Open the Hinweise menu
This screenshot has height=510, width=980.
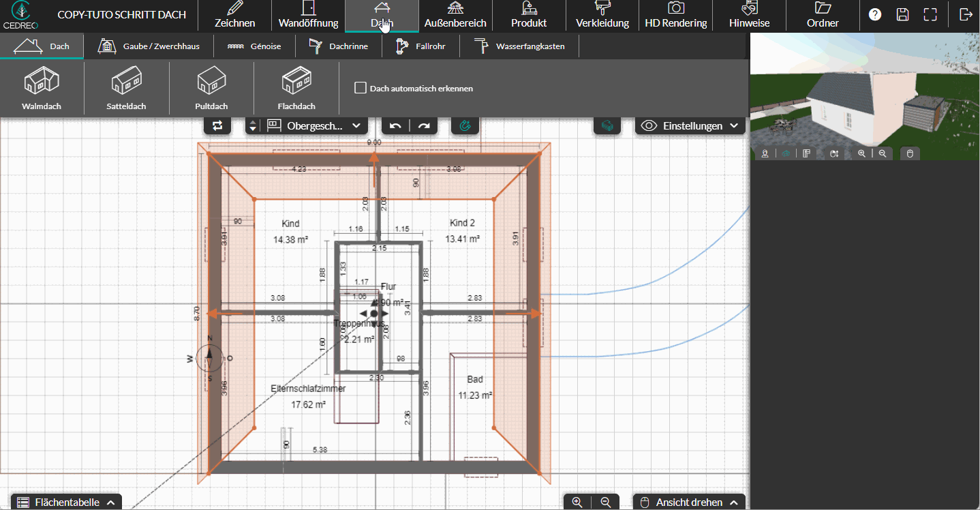pos(750,16)
